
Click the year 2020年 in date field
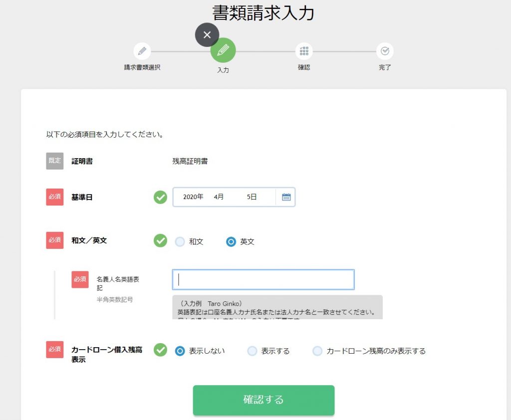click(193, 197)
